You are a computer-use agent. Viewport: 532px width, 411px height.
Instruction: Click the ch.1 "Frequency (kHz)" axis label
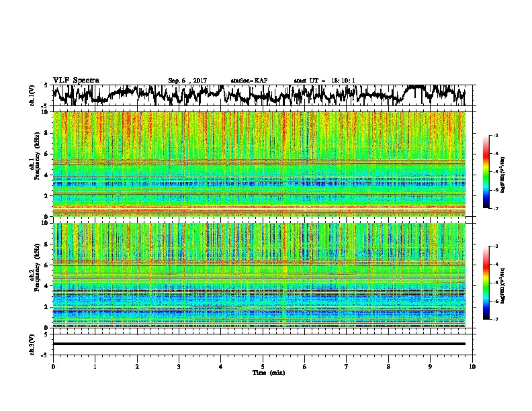(37, 156)
